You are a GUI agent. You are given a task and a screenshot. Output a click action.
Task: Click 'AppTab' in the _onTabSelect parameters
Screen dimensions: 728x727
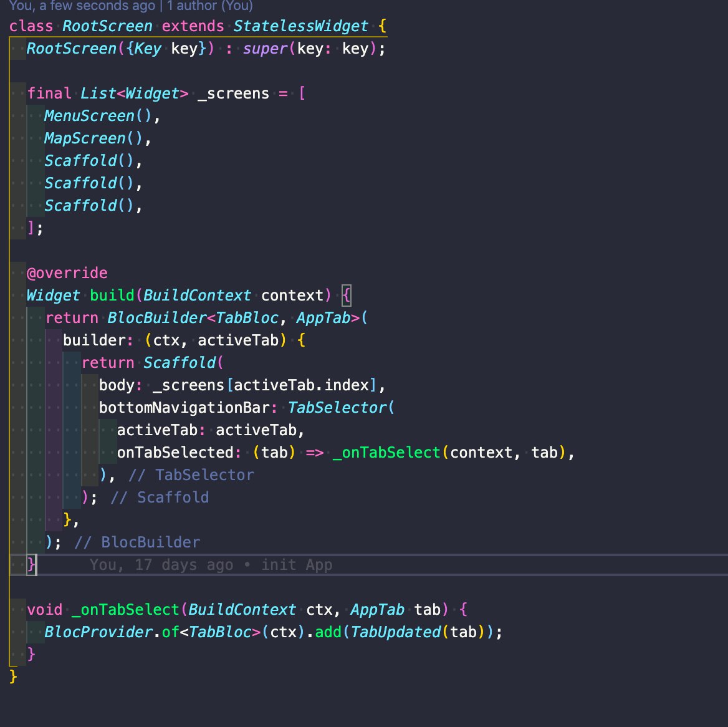(378, 609)
